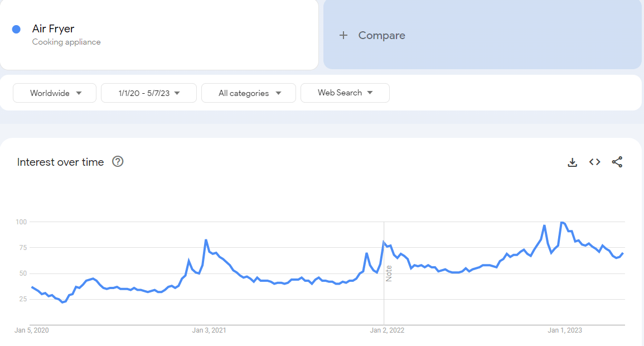Click the Interest over time heading
This screenshot has width=644, height=346.
coord(61,162)
